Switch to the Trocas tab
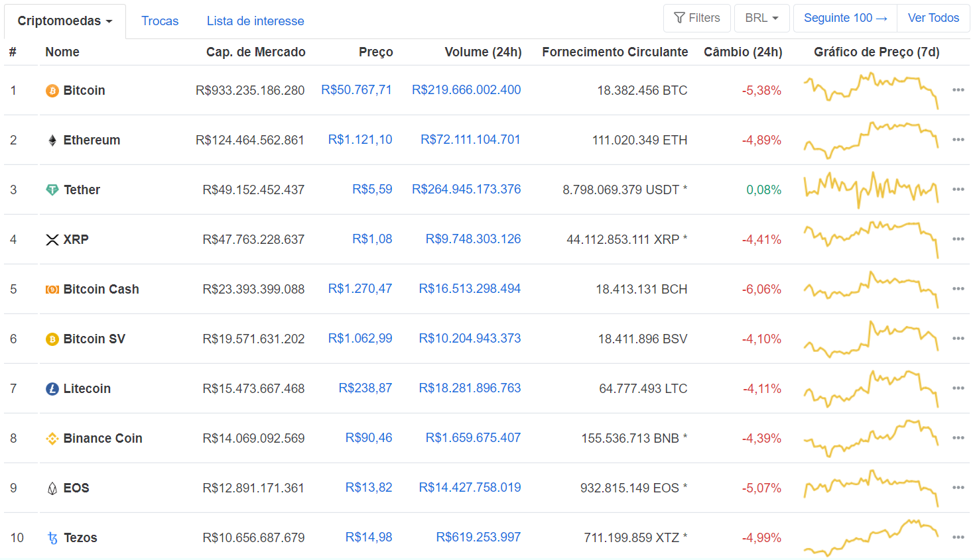This screenshot has height=560, width=979. (x=160, y=21)
